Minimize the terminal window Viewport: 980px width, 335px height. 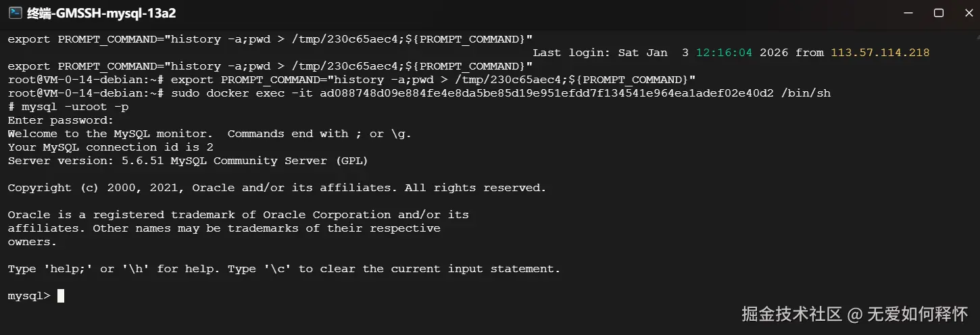pos(906,13)
